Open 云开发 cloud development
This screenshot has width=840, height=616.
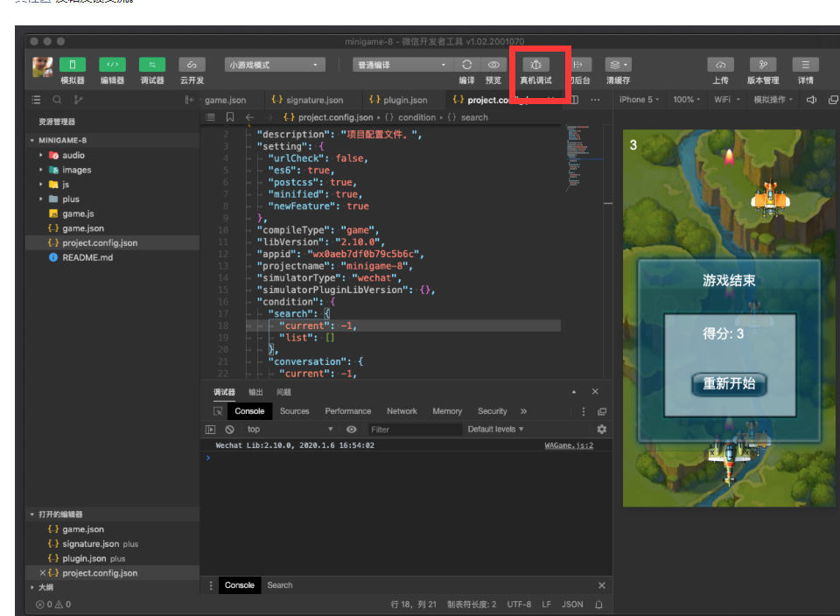[192, 65]
